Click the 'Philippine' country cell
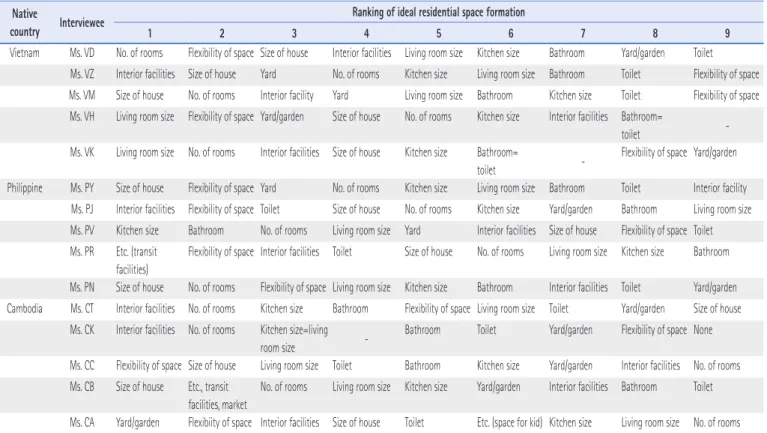The width and height of the screenshot is (767, 433). (x=24, y=188)
